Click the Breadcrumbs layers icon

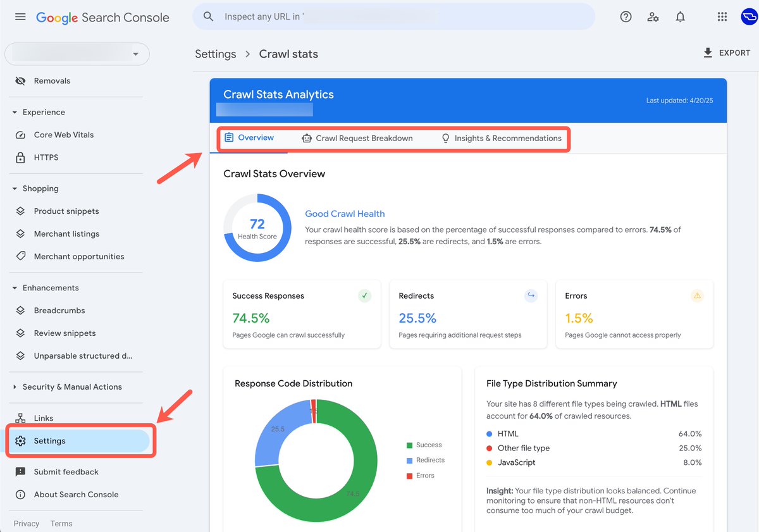(20, 311)
